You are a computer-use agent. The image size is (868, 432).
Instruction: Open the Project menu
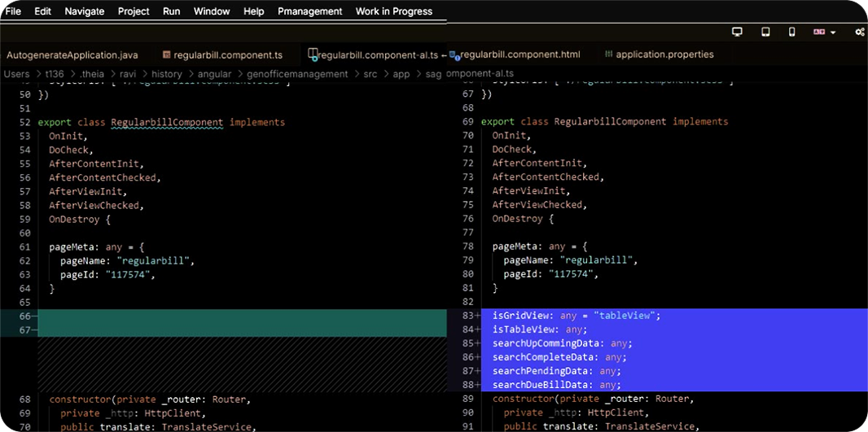pos(134,11)
